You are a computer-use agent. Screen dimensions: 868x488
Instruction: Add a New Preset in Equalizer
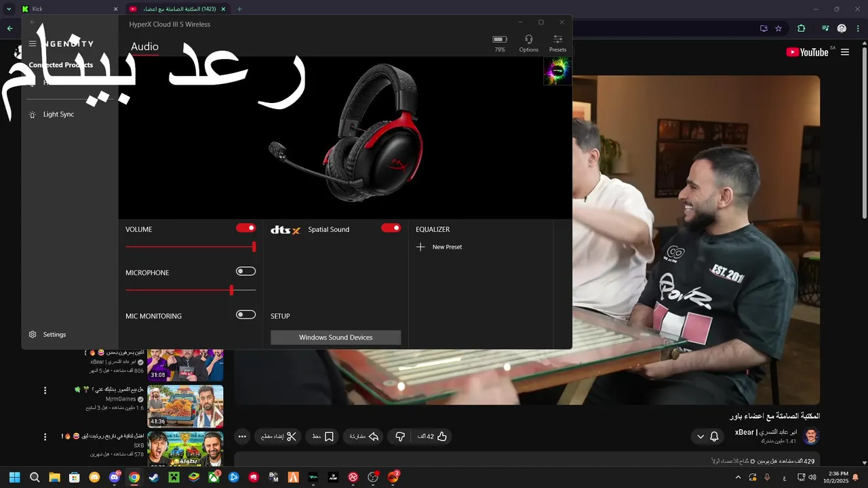point(439,247)
